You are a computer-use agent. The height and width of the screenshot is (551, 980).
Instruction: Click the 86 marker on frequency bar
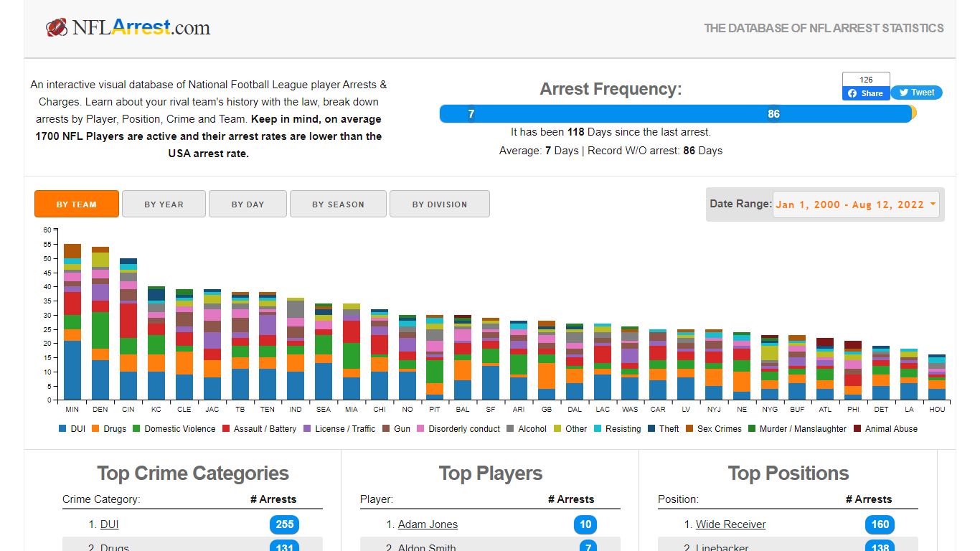coord(773,114)
